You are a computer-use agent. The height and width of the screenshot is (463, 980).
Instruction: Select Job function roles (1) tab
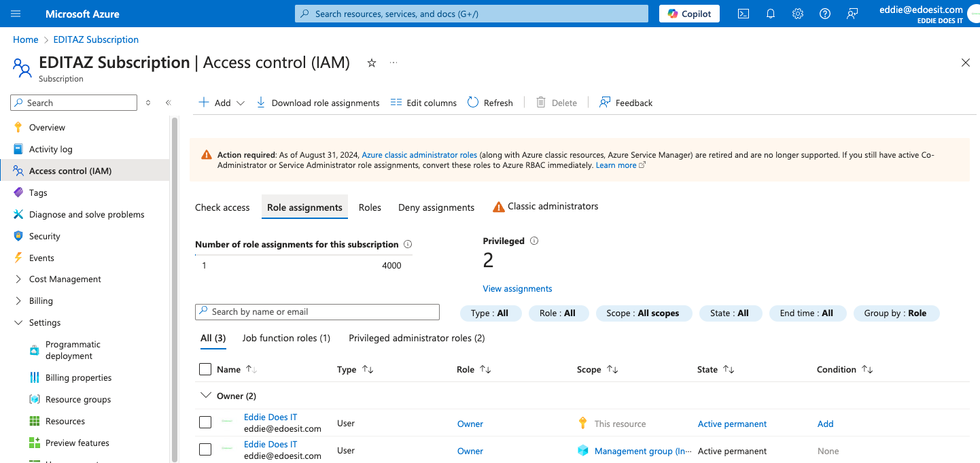(x=286, y=338)
